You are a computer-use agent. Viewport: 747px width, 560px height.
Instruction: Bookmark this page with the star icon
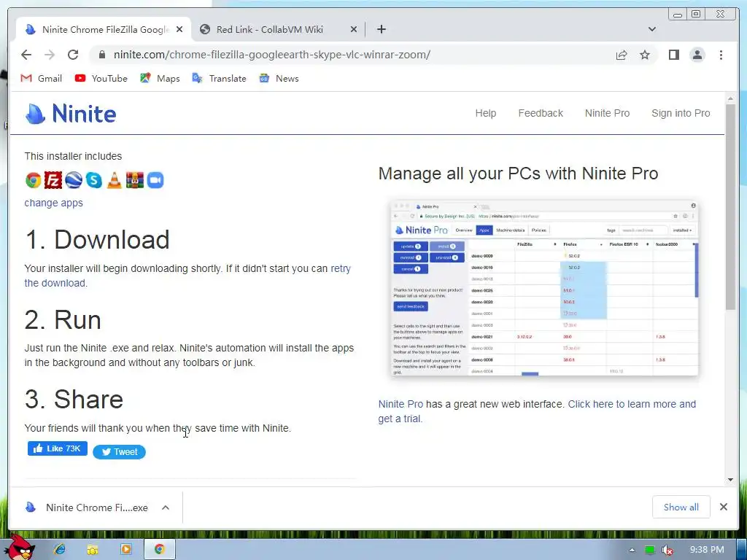coord(645,55)
